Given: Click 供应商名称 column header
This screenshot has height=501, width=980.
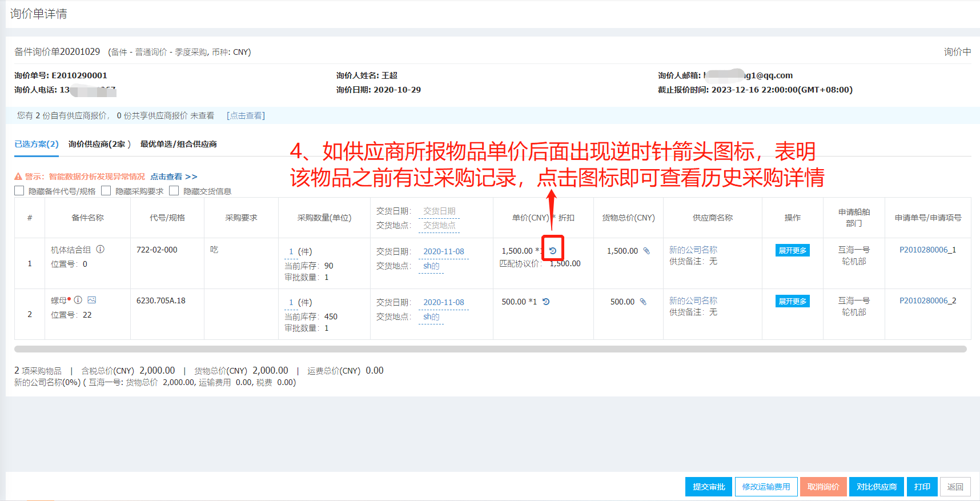Looking at the screenshot, I should pyautogui.click(x=713, y=218).
